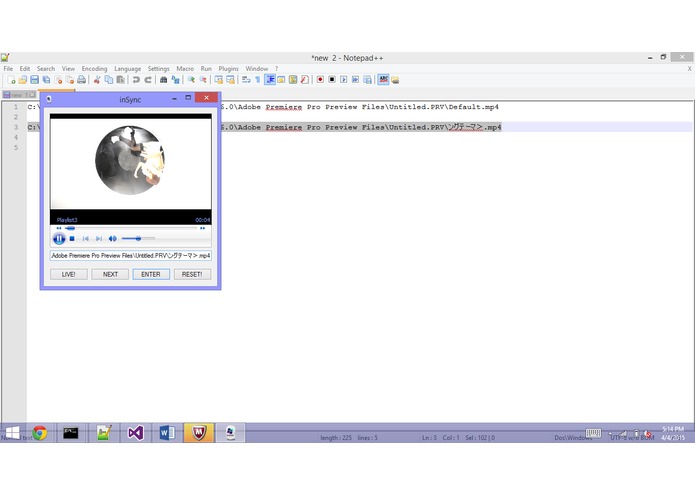Toggle word wrap in the toolbar
Screen dimensions: 695x494
(x=246, y=80)
